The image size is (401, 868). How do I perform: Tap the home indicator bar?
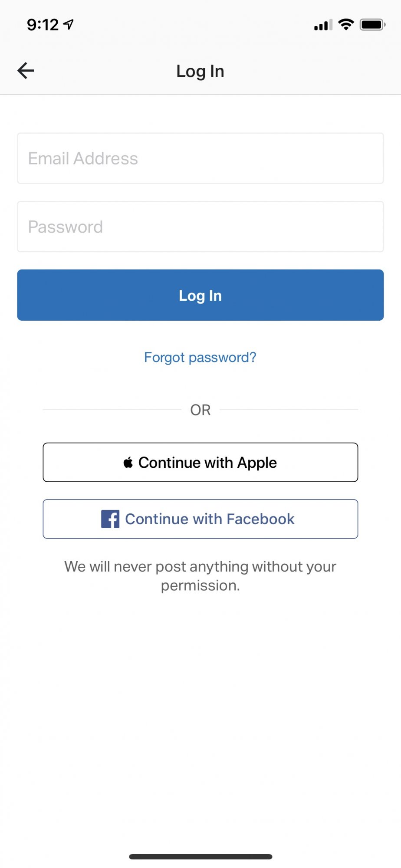pos(200,857)
